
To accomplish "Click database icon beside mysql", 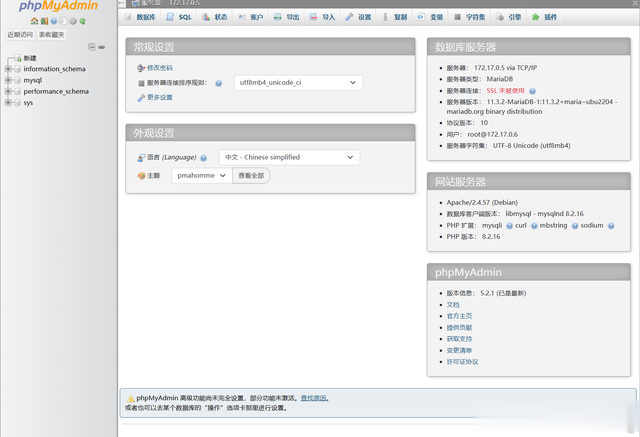I will click(x=17, y=80).
